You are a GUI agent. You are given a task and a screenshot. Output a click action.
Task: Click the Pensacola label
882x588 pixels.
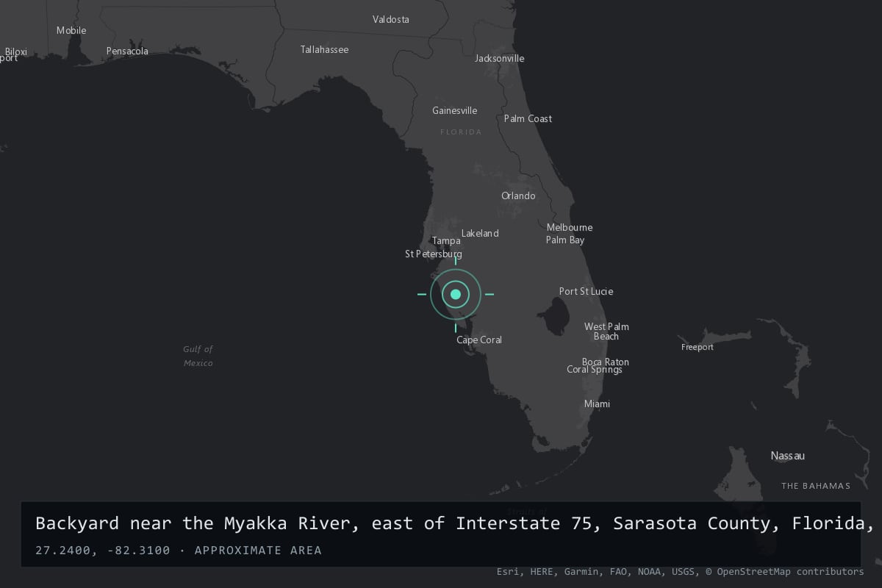click(x=127, y=51)
